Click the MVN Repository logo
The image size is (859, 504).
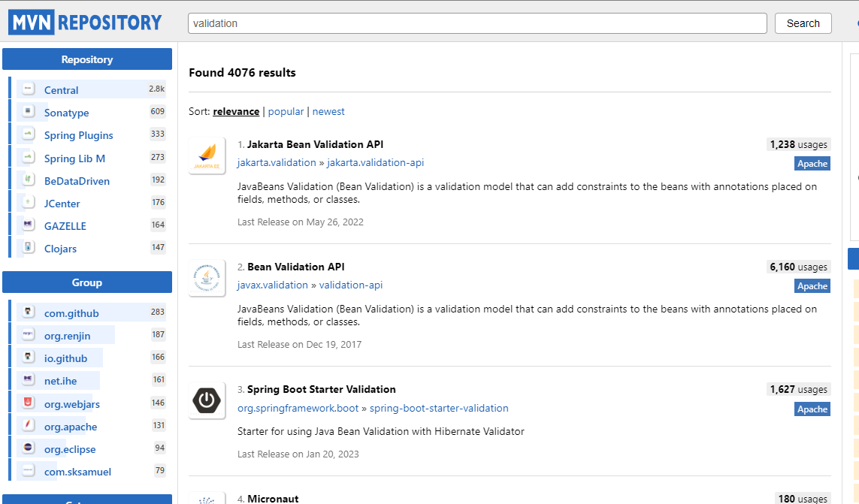(86, 23)
